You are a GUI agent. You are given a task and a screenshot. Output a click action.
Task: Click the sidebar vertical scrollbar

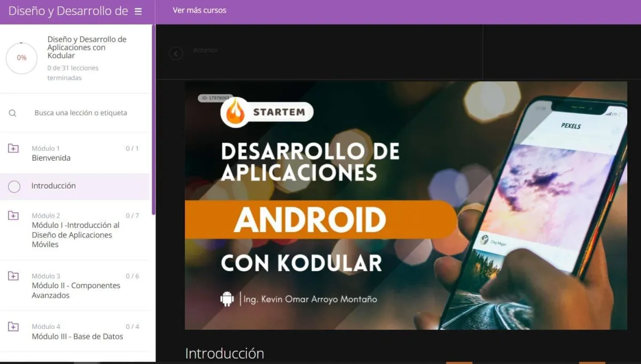point(154,120)
